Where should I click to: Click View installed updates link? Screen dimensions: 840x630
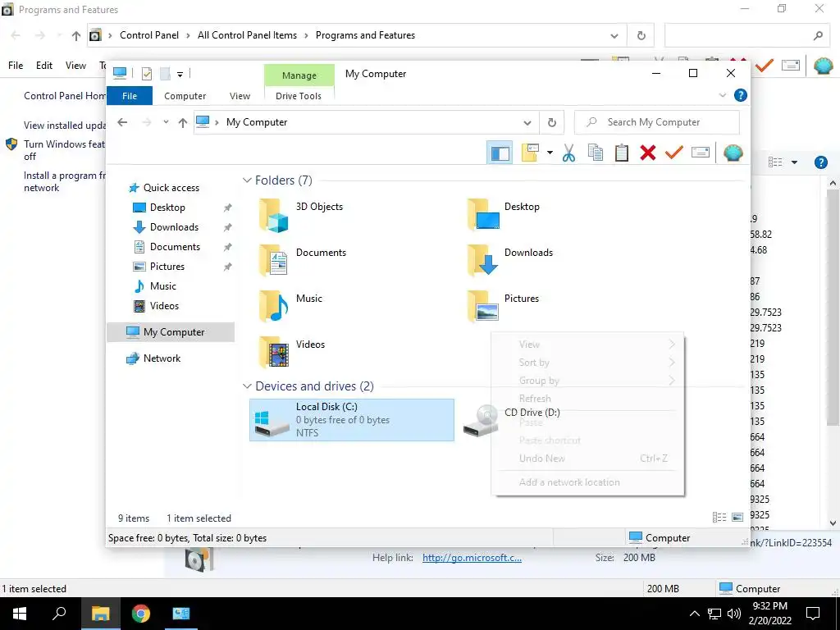click(x=65, y=126)
